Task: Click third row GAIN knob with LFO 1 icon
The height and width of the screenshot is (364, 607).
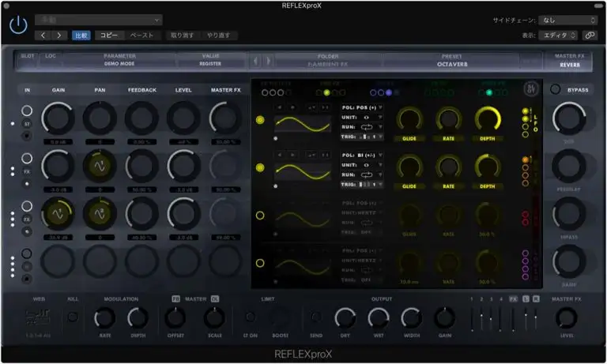Action: click(58, 213)
